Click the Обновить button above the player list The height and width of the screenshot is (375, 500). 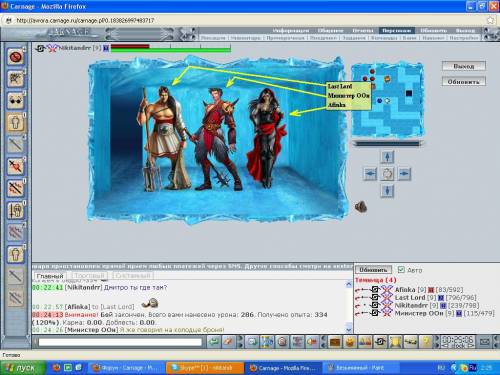373,269
